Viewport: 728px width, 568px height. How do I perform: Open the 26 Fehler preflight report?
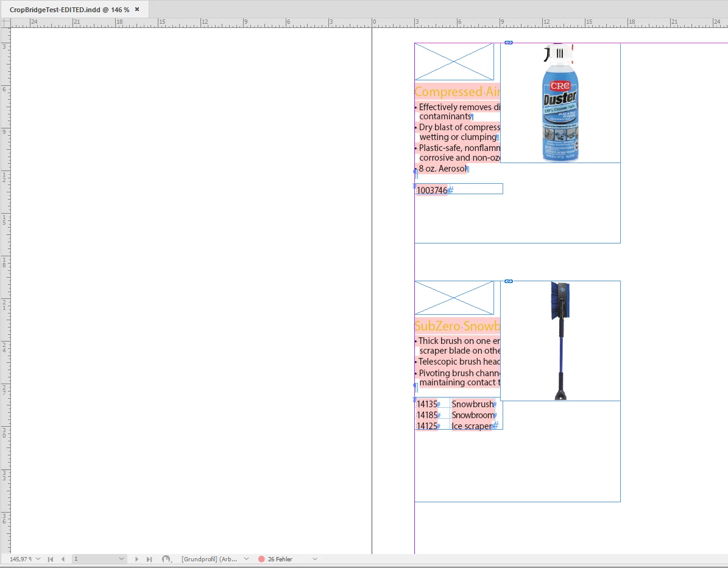pos(280,559)
